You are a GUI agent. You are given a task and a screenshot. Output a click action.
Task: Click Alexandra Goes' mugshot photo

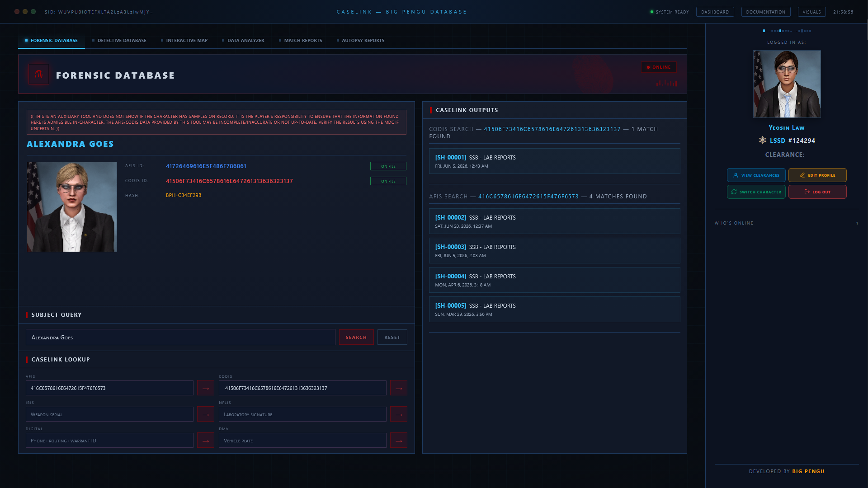(72, 207)
